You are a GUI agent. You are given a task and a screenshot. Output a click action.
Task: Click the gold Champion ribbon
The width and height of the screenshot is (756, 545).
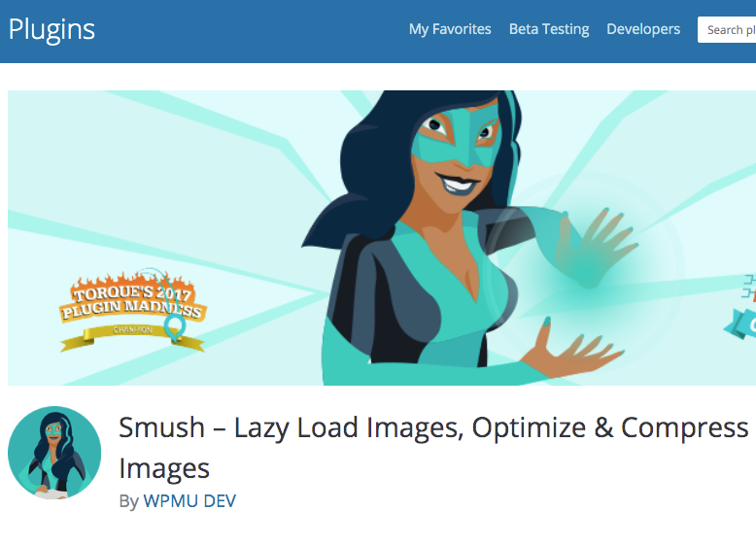pyautogui.click(x=132, y=334)
